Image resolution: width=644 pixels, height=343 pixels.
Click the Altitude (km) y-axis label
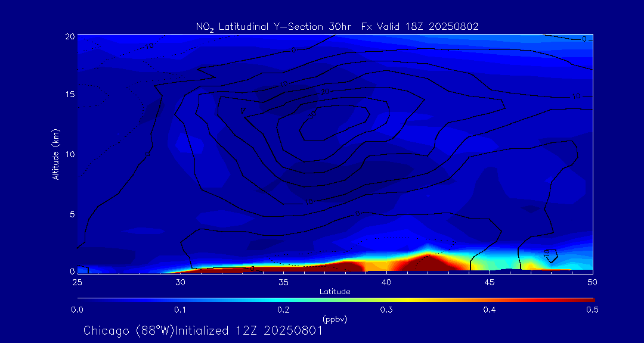tap(55, 154)
